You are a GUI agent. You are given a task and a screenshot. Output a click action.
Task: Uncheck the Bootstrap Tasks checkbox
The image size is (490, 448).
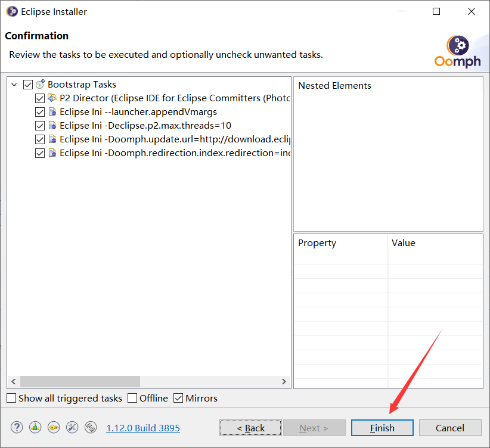[x=28, y=85]
